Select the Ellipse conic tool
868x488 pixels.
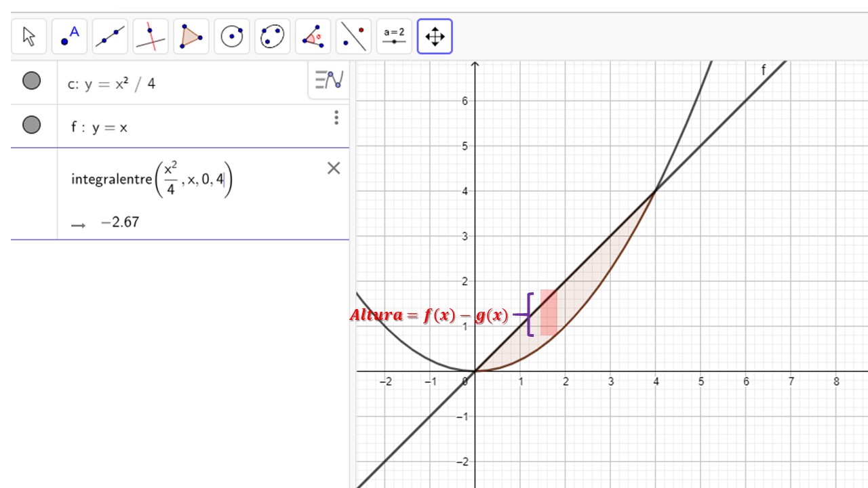(273, 37)
